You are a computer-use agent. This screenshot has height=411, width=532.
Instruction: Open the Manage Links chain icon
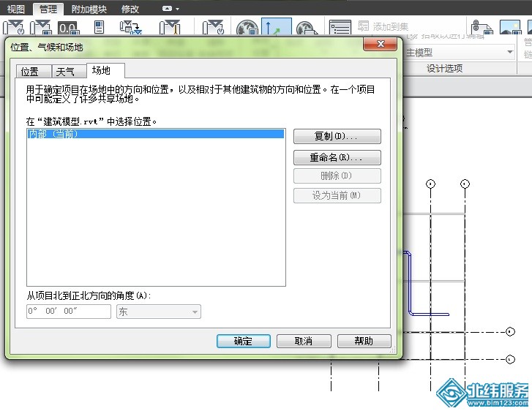click(482, 27)
